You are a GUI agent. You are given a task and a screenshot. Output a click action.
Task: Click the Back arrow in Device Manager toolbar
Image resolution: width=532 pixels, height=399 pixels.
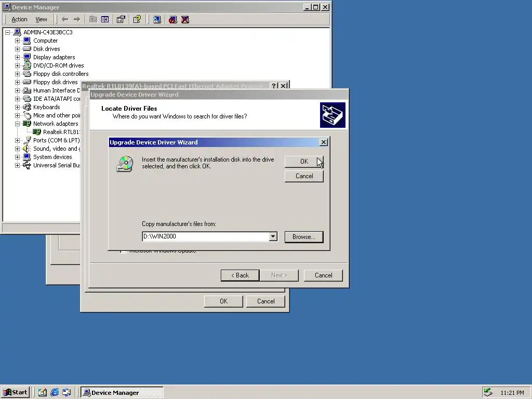point(65,19)
